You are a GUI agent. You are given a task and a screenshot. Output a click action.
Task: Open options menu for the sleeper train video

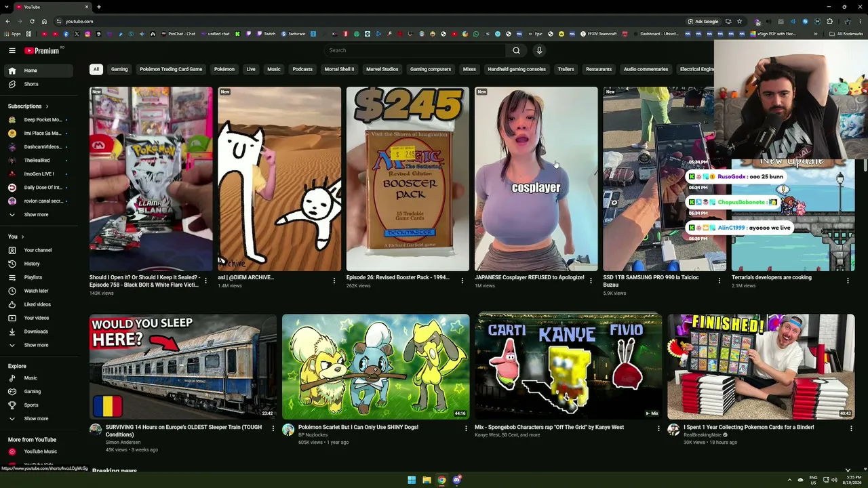[273, 428]
